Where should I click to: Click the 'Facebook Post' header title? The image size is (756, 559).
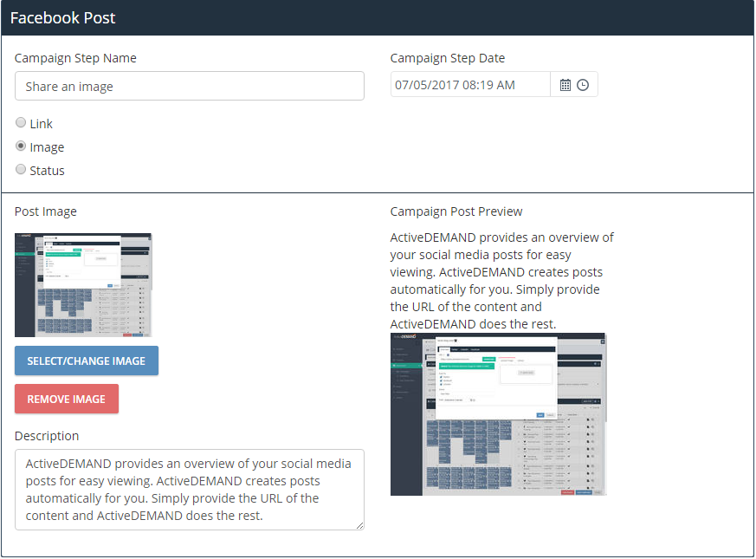point(62,18)
